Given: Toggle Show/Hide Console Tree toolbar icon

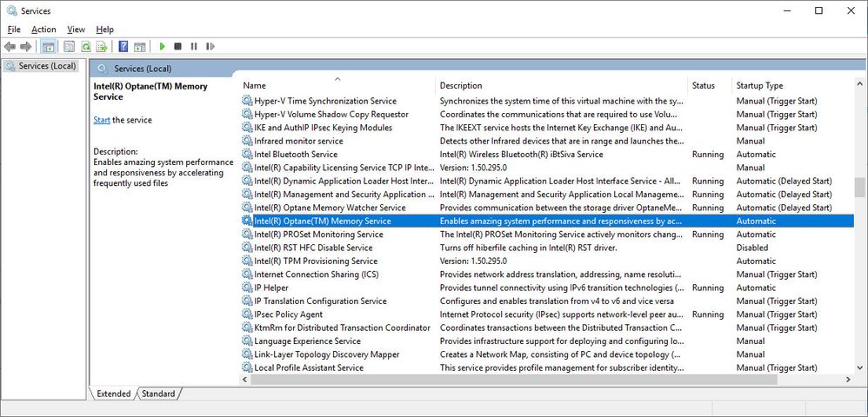Looking at the screenshot, I should tap(48, 46).
